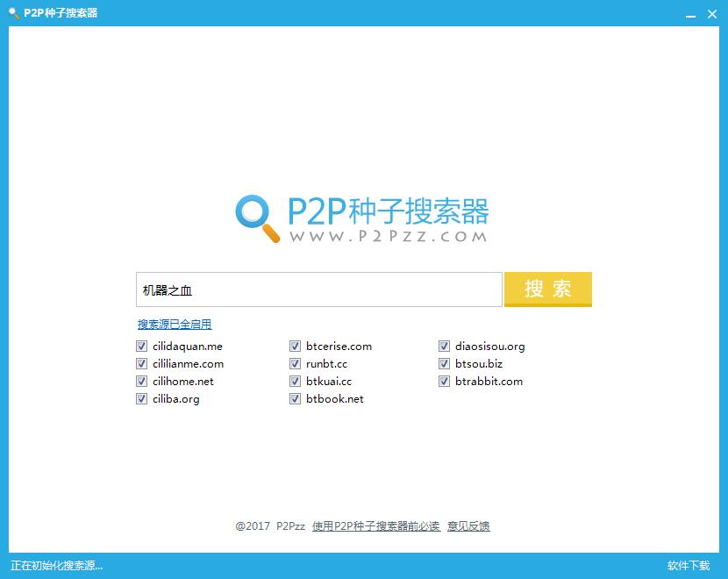Uncheck the btrabbit.com search source
The width and height of the screenshot is (728, 579).
click(445, 381)
